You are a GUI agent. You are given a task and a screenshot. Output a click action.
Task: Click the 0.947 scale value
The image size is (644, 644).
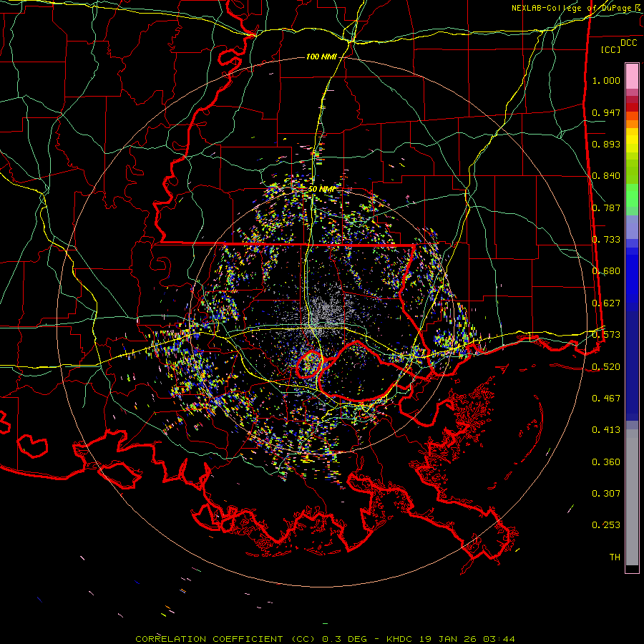click(606, 112)
